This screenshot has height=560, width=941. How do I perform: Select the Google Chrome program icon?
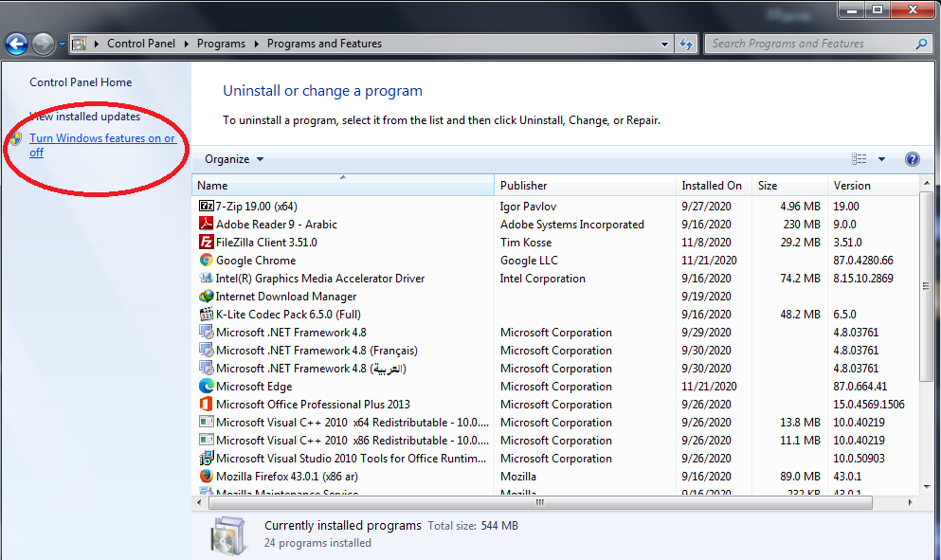(206, 260)
